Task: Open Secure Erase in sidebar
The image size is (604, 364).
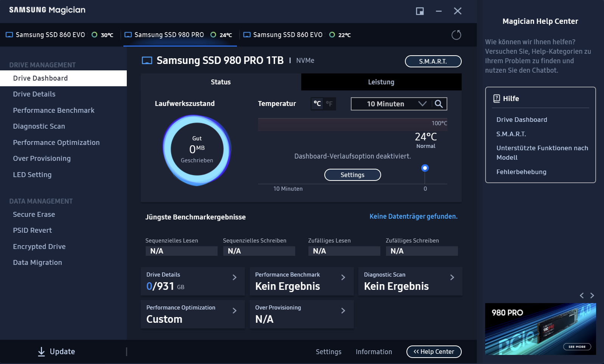Action: coord(63,215)
